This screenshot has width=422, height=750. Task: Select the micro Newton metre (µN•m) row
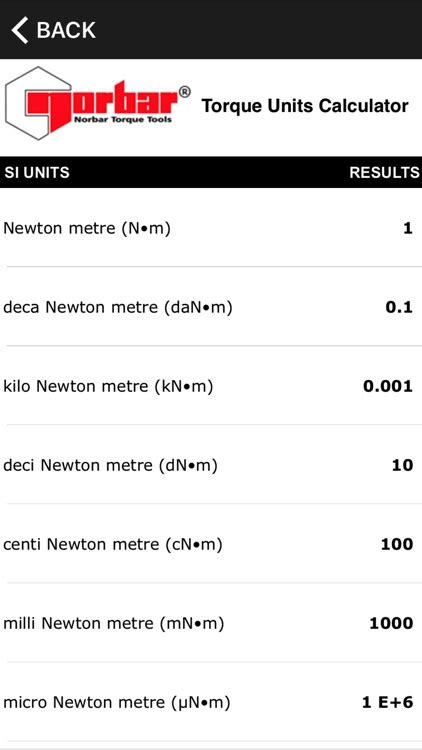[x=211, y=702]
